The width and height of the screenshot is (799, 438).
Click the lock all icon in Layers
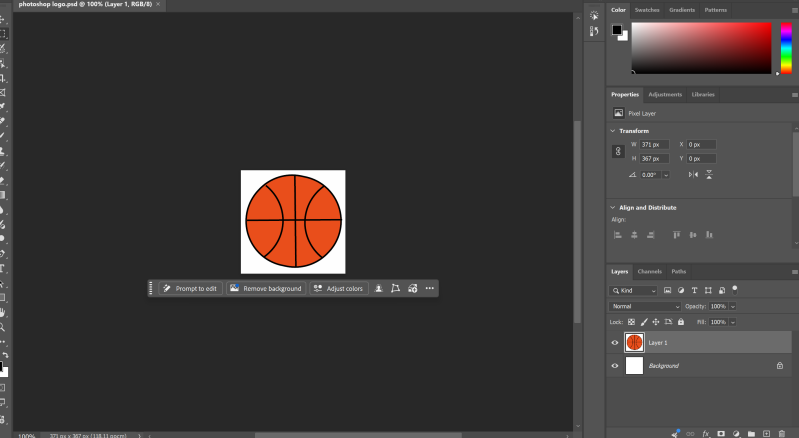[x=681, y=322]
